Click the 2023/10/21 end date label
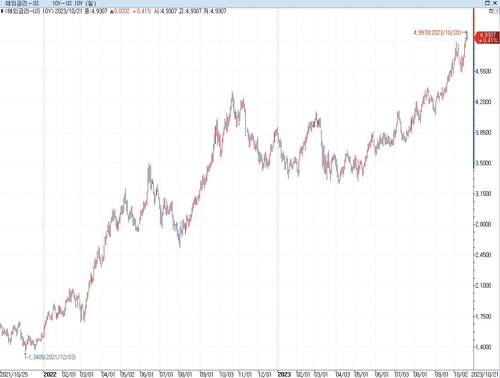The image size is (500, 378). [485, 374]
